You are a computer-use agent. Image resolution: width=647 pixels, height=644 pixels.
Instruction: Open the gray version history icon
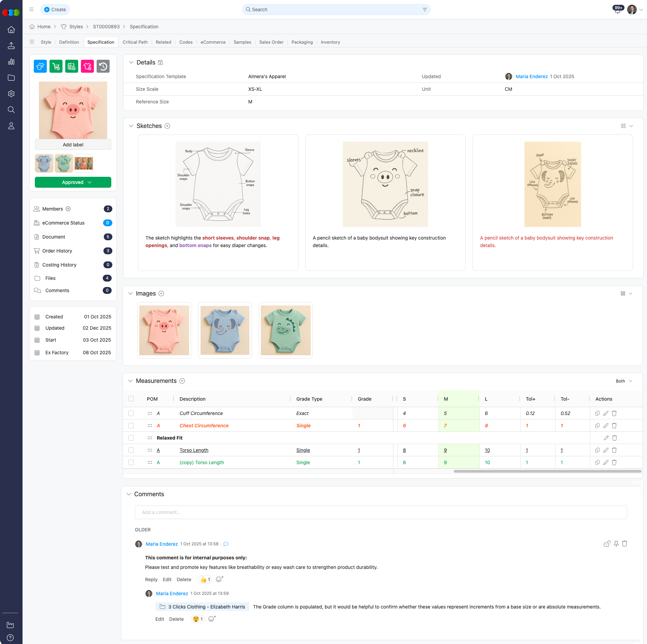(x=103, y=66)
